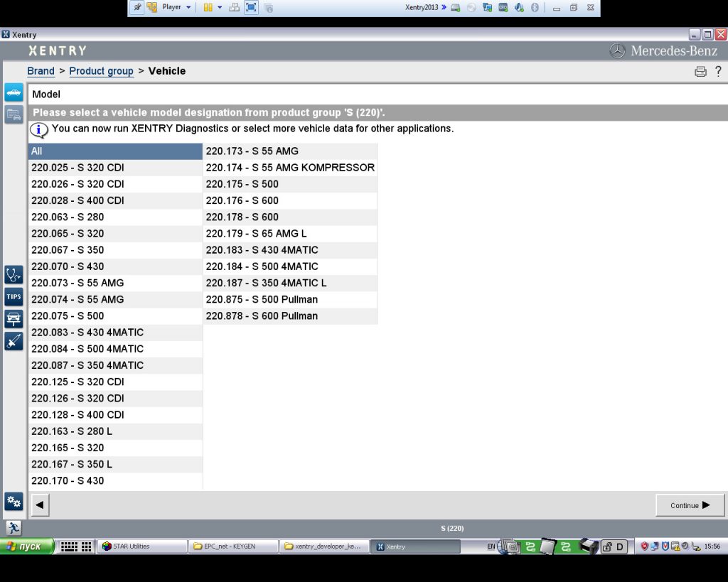This screenshot has height=582, width=728.
Task: Click the Continue button
Action: click(x=690, y=505)
